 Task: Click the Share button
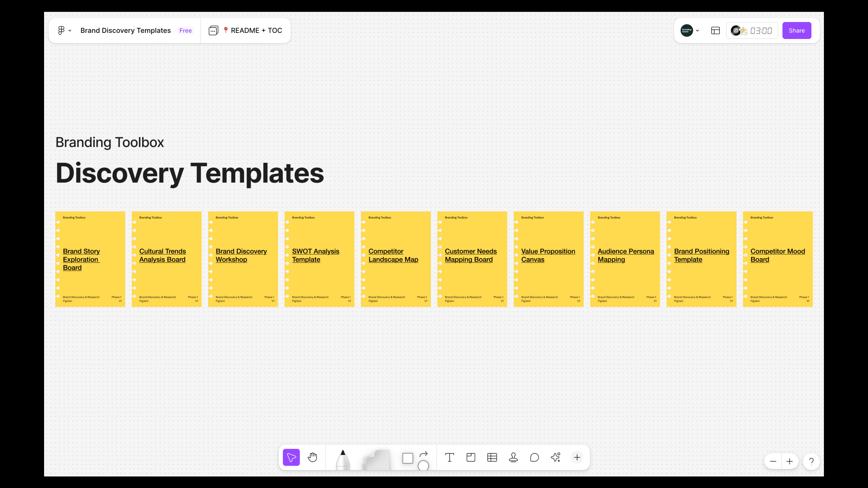796,30
